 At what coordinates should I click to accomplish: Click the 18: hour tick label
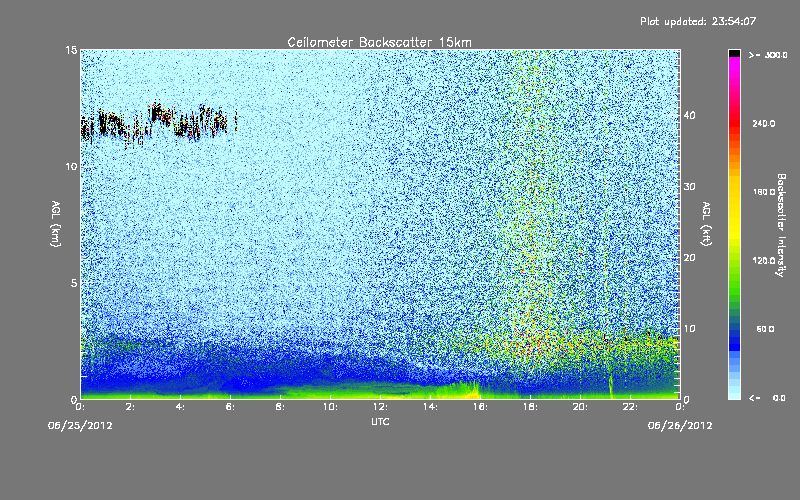point(530,407)
